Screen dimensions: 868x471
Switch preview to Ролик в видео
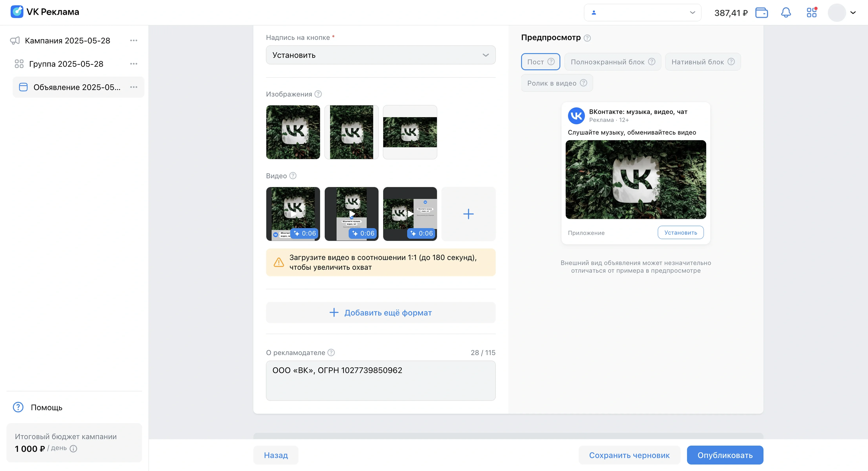pos(557,83)
